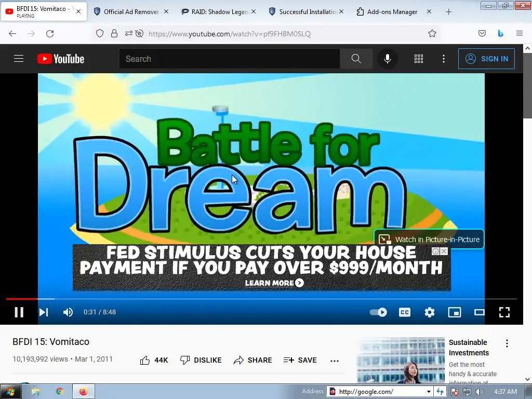Click SAVE to playlist
Image resolution: width=532 pixels, height=399 pixels.
coord(300,360)
